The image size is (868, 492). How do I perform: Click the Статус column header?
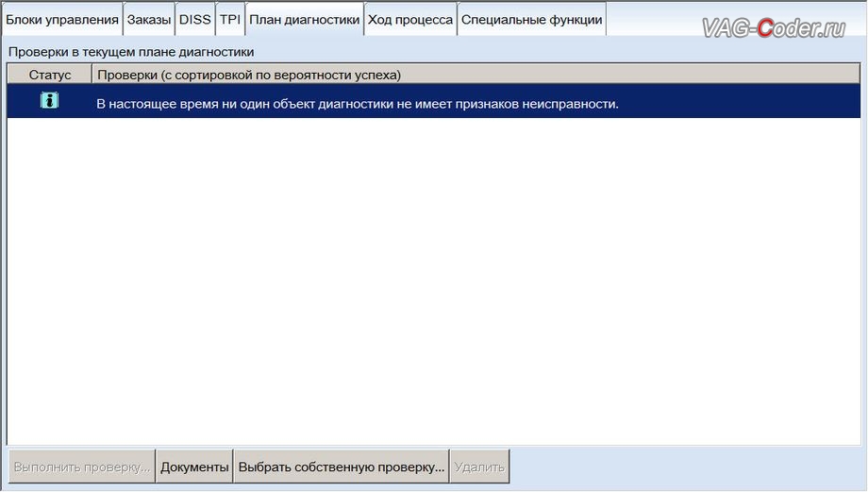50,75
